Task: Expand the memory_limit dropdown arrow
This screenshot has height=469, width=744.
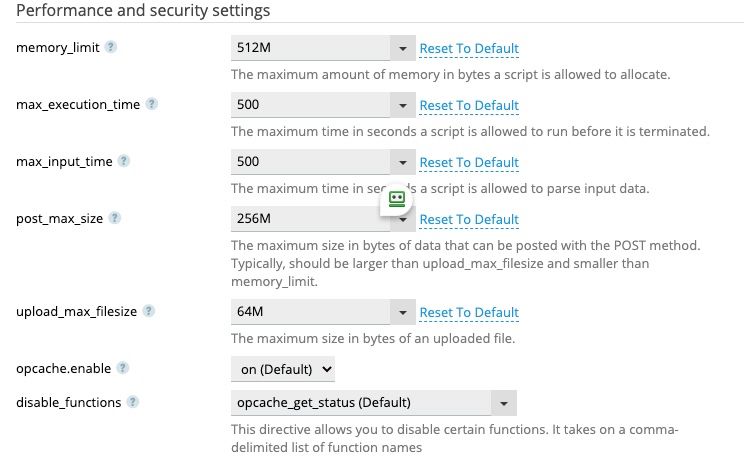Action: pyautogui.click(x=403, y=48)
